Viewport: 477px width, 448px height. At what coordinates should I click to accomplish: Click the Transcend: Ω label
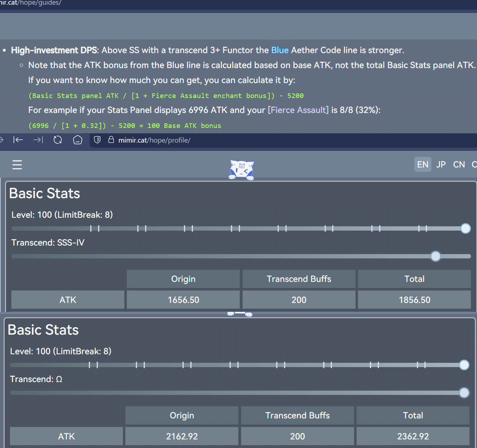(x=36, y=379)
